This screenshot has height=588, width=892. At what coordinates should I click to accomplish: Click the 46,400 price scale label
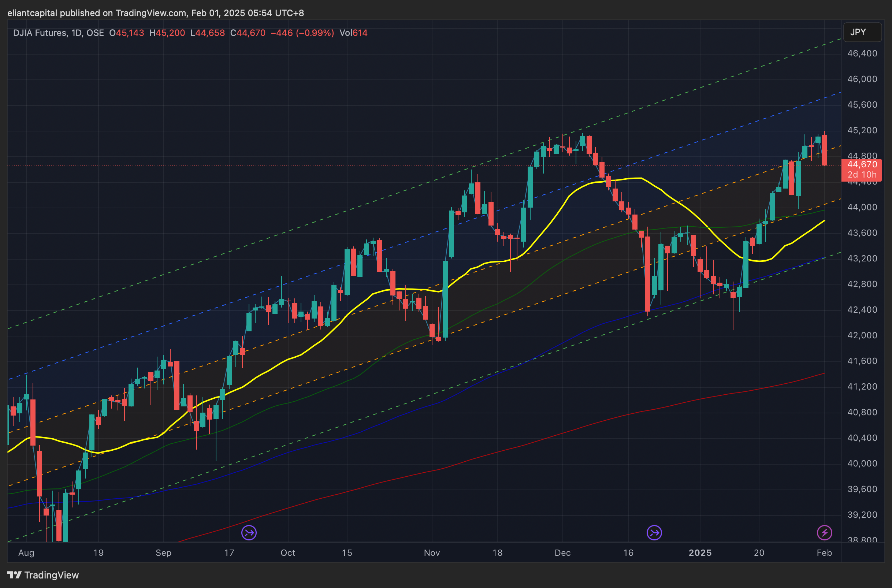click(x=862, y=53)
